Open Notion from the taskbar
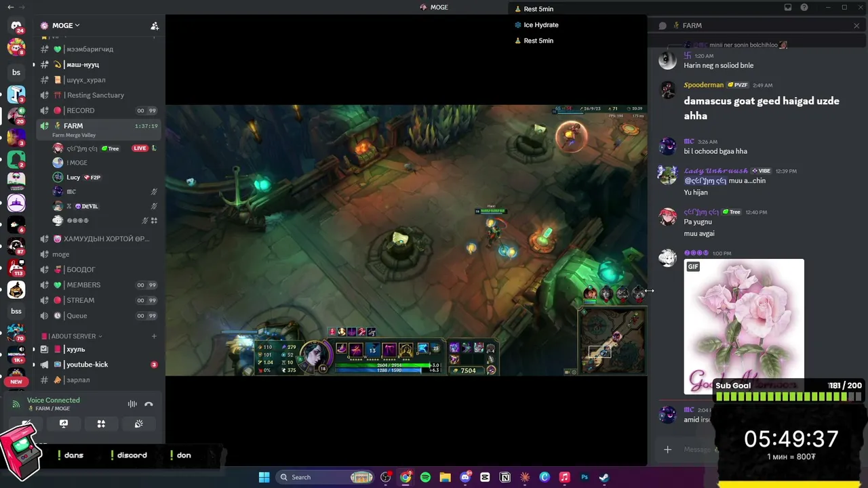 (x=505, y=477)
